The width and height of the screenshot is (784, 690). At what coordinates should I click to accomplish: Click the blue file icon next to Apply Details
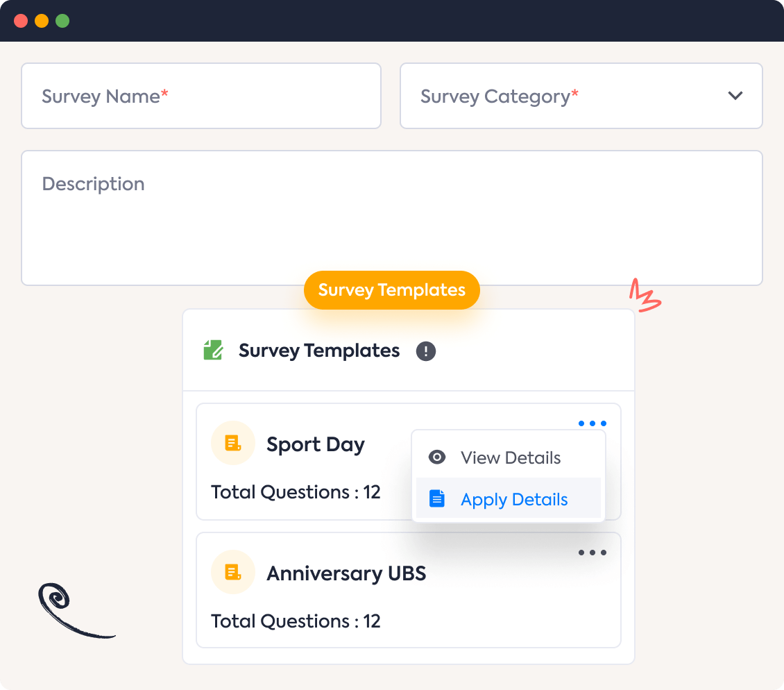pyautogui.click(x=436, y=498)
